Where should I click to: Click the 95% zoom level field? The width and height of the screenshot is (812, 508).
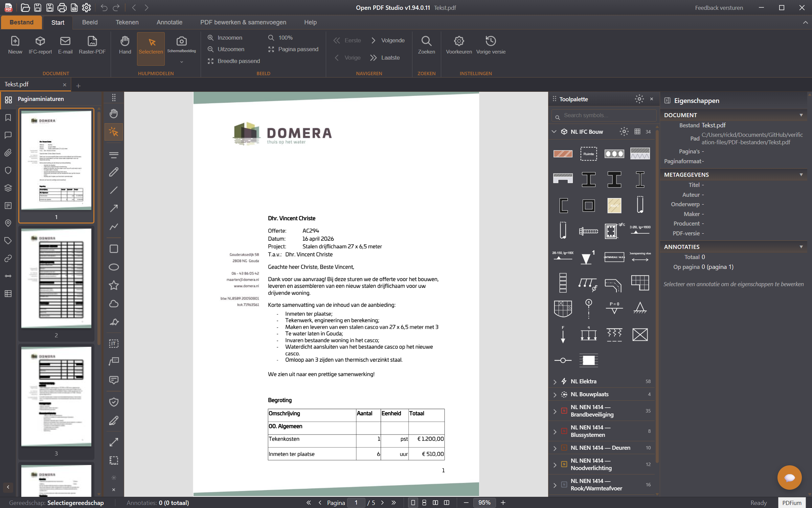tap(484, 503)
